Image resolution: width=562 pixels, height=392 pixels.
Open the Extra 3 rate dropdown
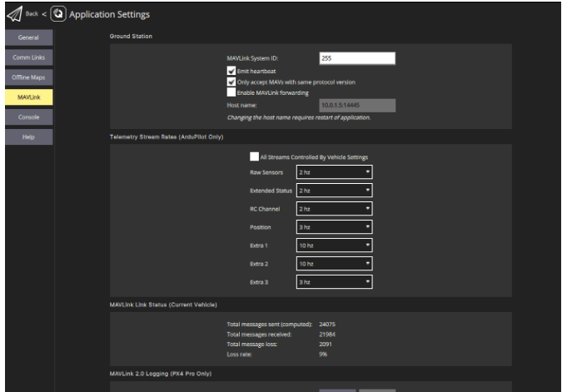pyautogui.click(x=334, y=282)
